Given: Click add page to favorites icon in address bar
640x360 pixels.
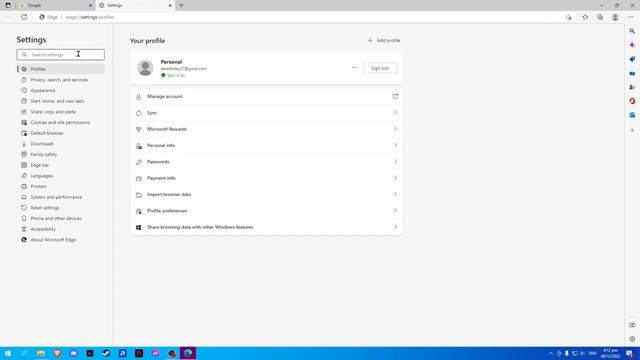Looking at the screenshot, I should 568,17.
